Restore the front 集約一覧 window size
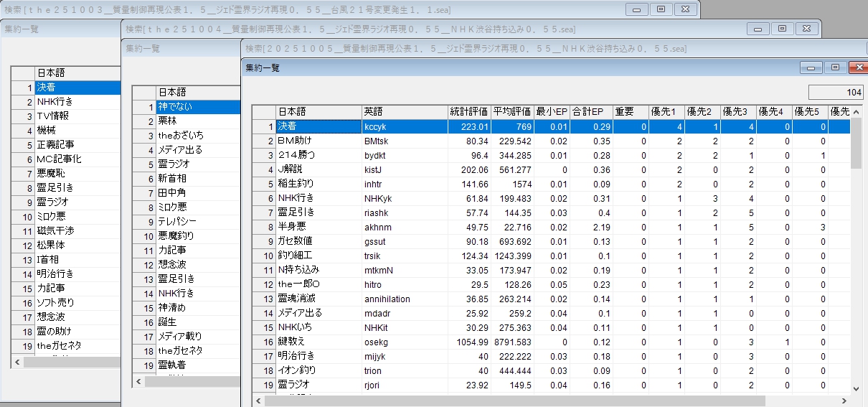Image resolution: width=868 pixels, height=407 pixels. click(x=835, y=67)
